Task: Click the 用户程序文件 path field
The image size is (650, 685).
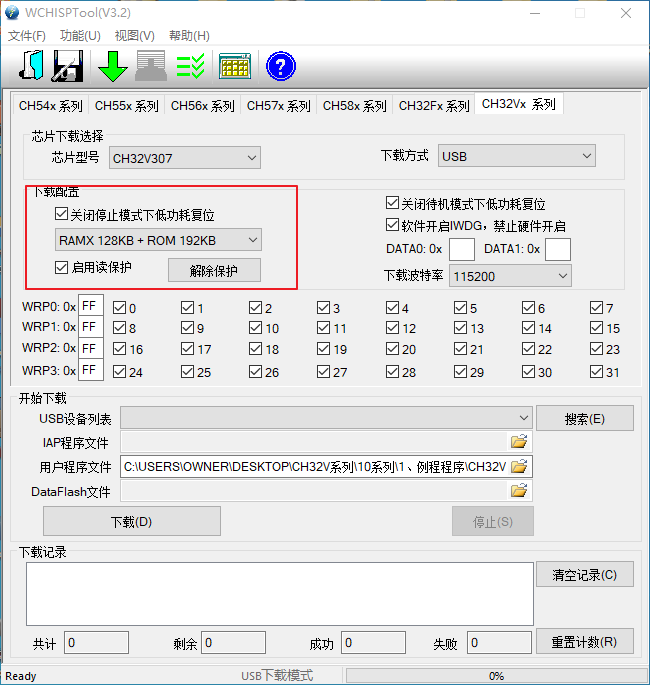Action: (315, 467)
